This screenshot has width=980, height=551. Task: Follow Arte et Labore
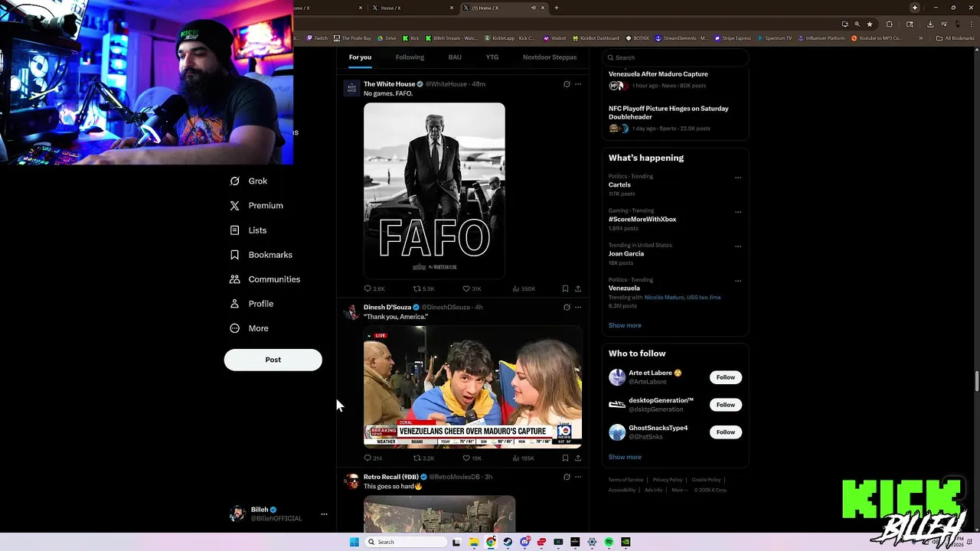point(726,377)
